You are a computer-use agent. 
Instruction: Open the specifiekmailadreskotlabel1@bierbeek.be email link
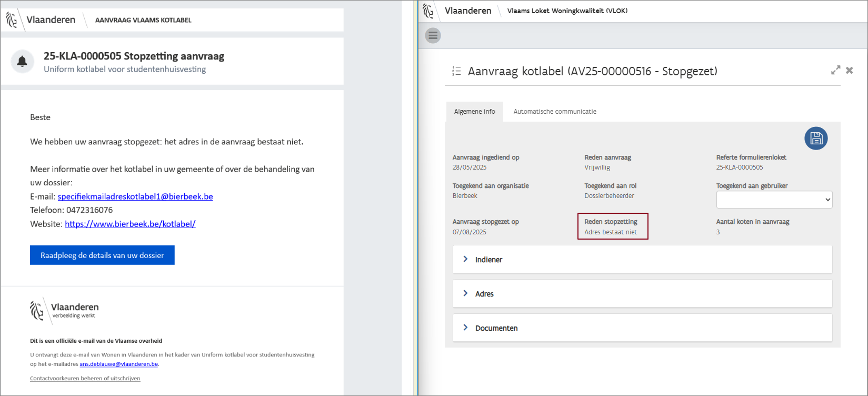pyautogui.click(x=135, y=196)
